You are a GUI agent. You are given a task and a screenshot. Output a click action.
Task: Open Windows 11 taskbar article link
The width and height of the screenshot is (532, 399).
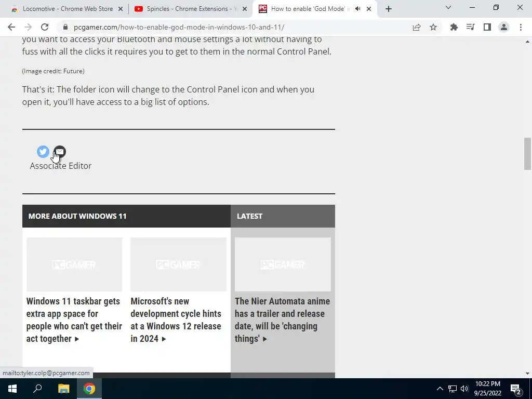tap(74, 320)
